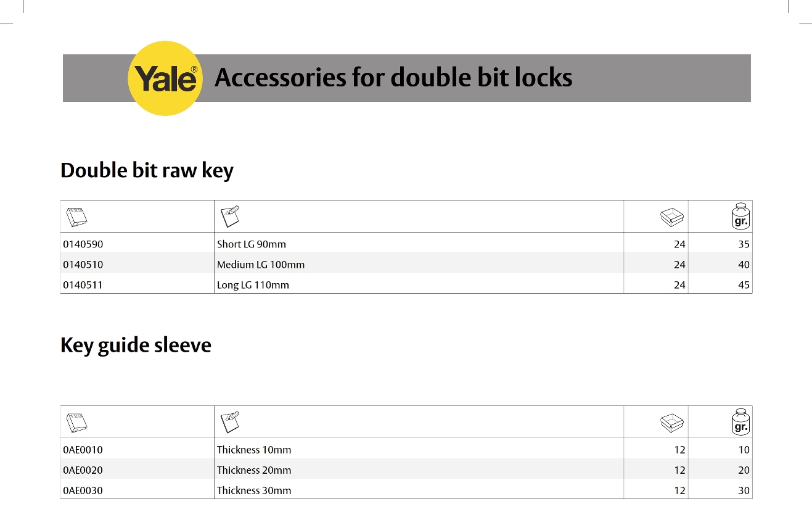Click the Long LG 110mm description
The width and height of the screenshot is (812, 517).
tap(253, 285)
